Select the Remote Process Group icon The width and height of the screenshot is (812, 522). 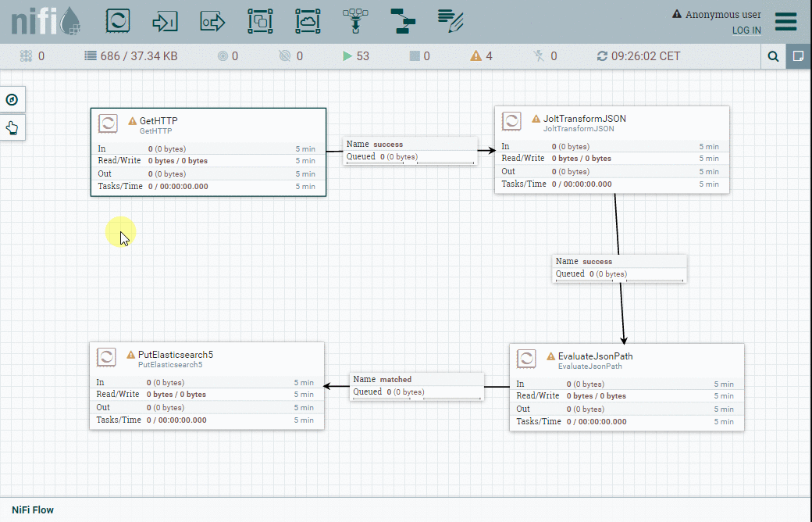pyautogui.click(x=308, y=21)
